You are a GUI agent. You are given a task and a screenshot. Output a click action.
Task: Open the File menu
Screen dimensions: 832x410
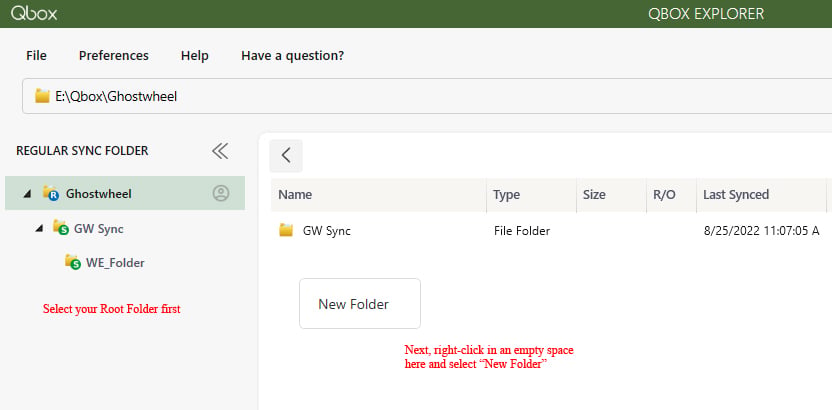pos(36,56)
